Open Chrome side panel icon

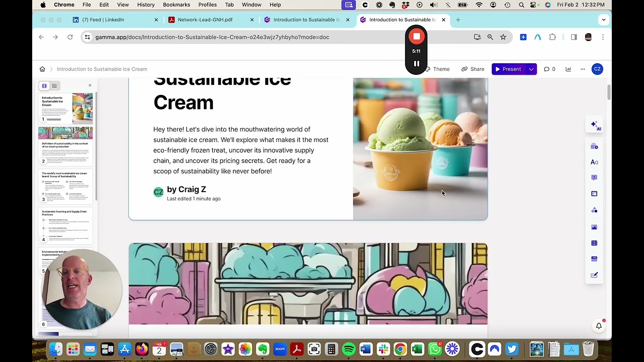574,37
